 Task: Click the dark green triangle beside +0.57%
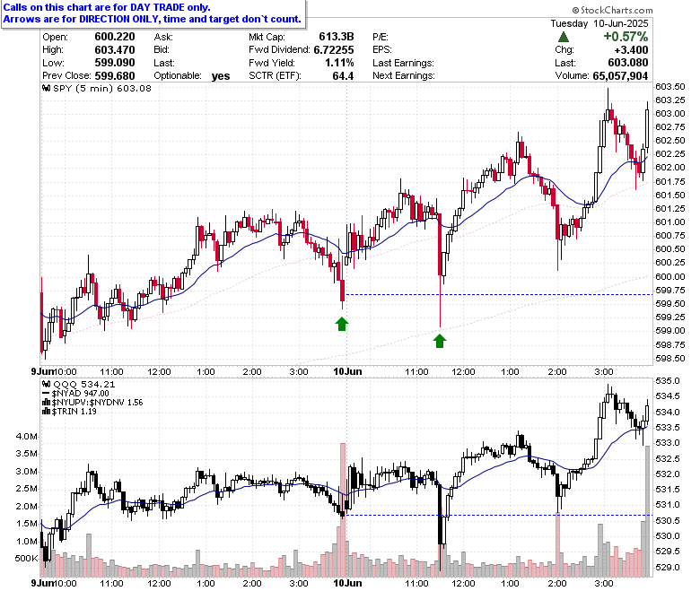click(x=564, y=37)
